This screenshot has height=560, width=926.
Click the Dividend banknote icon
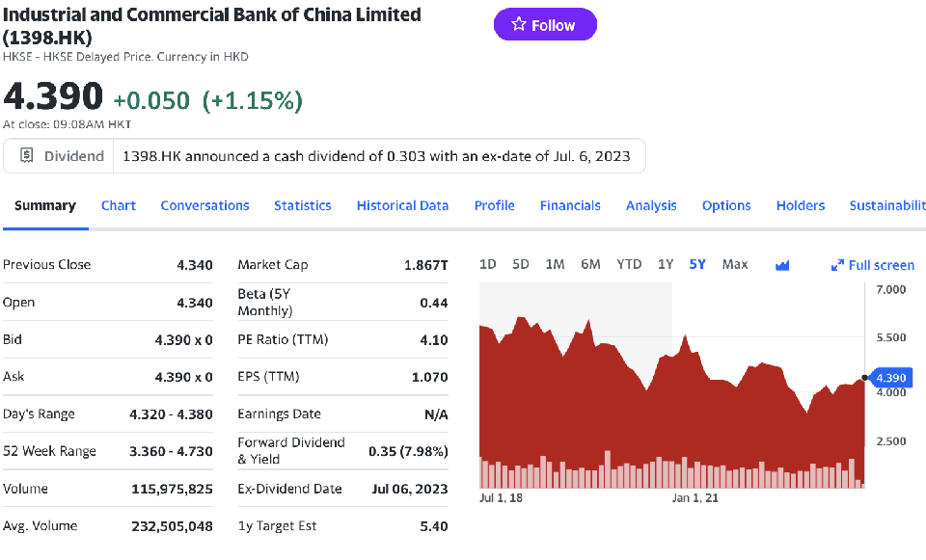coord(27,156)
